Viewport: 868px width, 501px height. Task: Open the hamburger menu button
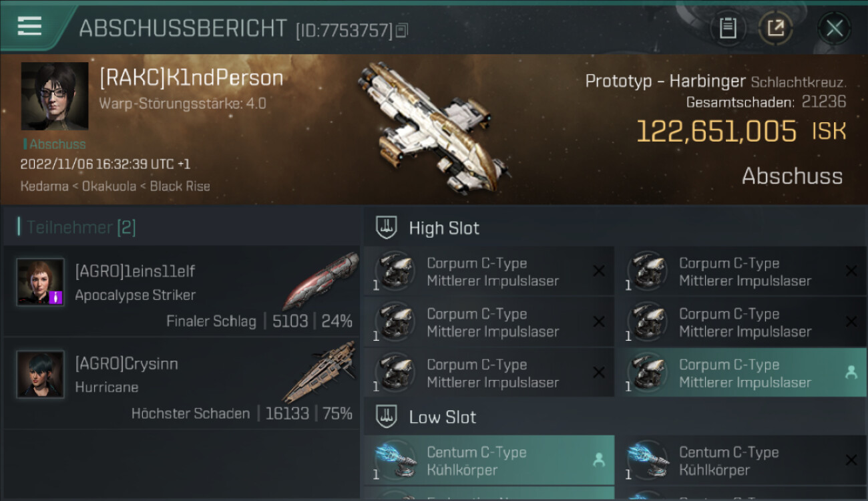coord(29,26)
